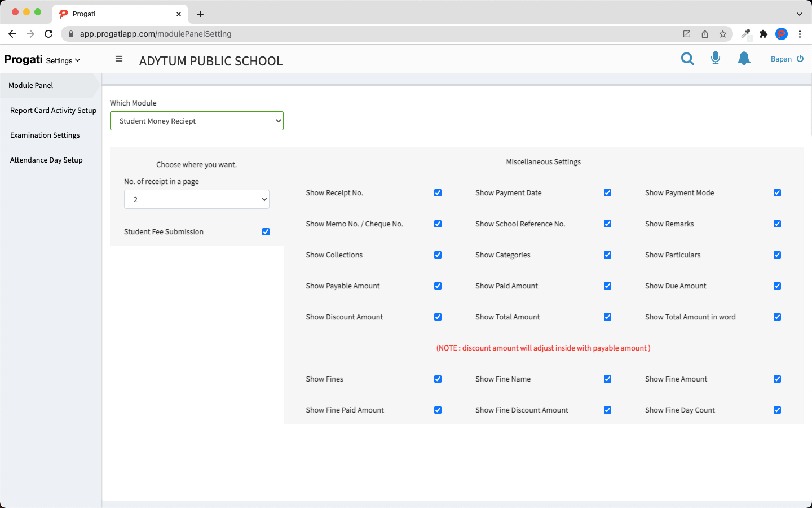This screenshot has width=812, height=508.
Task: Toggle Show Fine Day Count
Action: click(777, 410)
